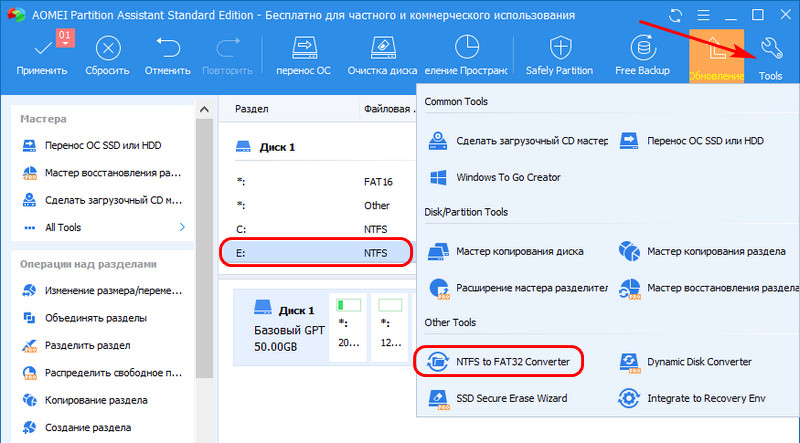Expand All Tools chevron in sidebar

[182, 227]
